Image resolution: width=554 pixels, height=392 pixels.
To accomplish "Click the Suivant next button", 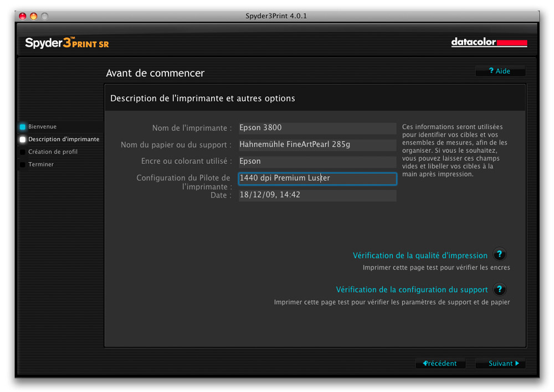I will point(500,363).
